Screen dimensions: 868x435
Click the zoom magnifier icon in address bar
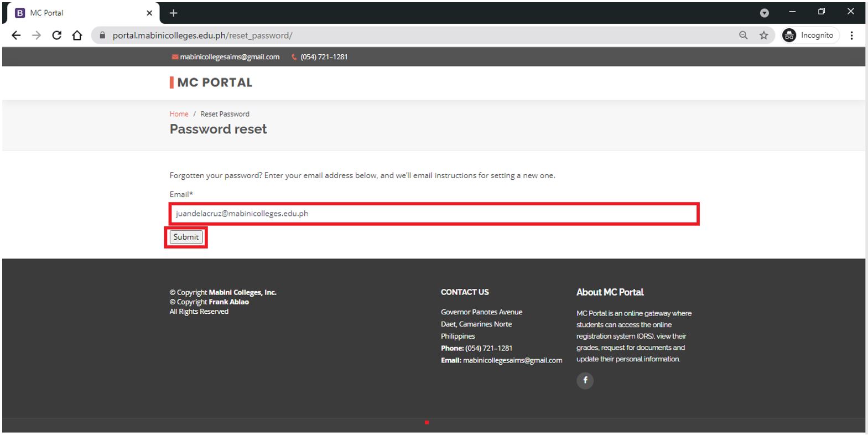tap(743, 35)
